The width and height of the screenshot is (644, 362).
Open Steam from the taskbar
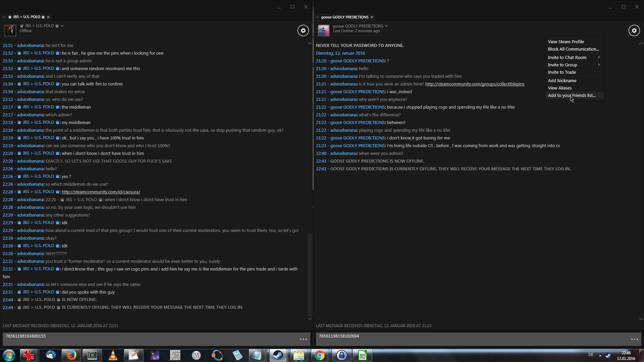pyautogui.click(x=278, y=355)
